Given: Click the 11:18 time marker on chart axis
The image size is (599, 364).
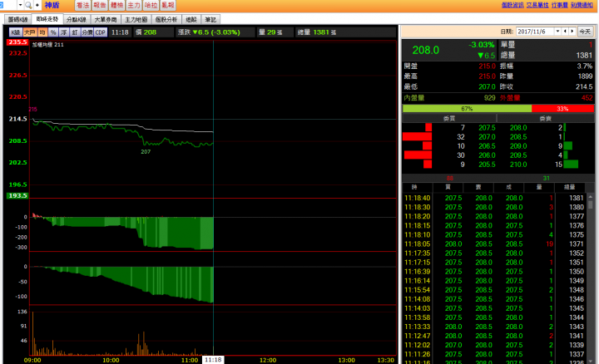Looking at the screenshot, I should (x=213, y=360).
